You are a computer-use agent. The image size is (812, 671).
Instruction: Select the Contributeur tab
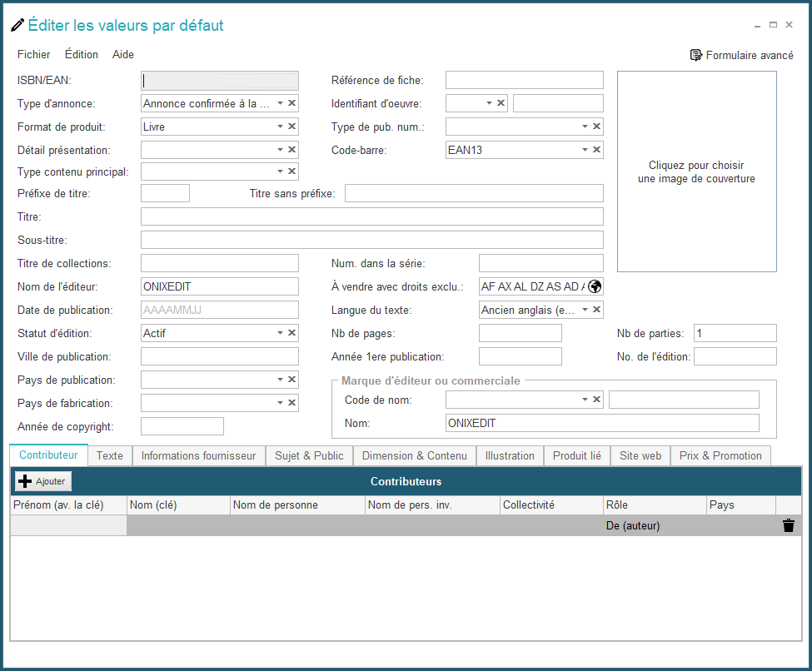48,455
